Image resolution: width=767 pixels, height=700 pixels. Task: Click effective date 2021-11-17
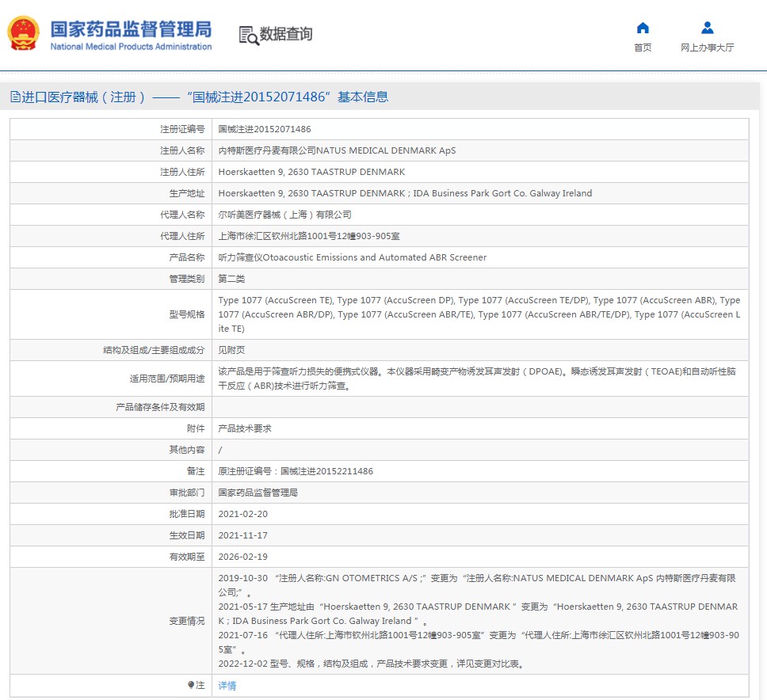point(242,535)
